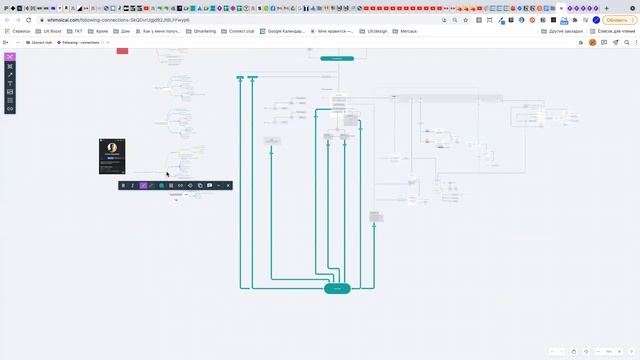Open the Apxив bookmarks folder
The height and width of the screenshot is (360, 640).
pyautogui.click(x=98, y=31)
